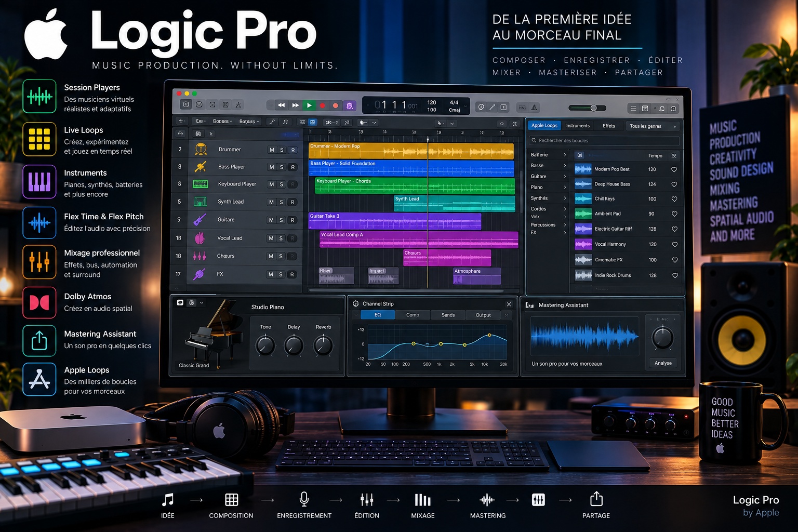Solo the Keyboard Player track
The image size is (798, 532).
(282, 184)
